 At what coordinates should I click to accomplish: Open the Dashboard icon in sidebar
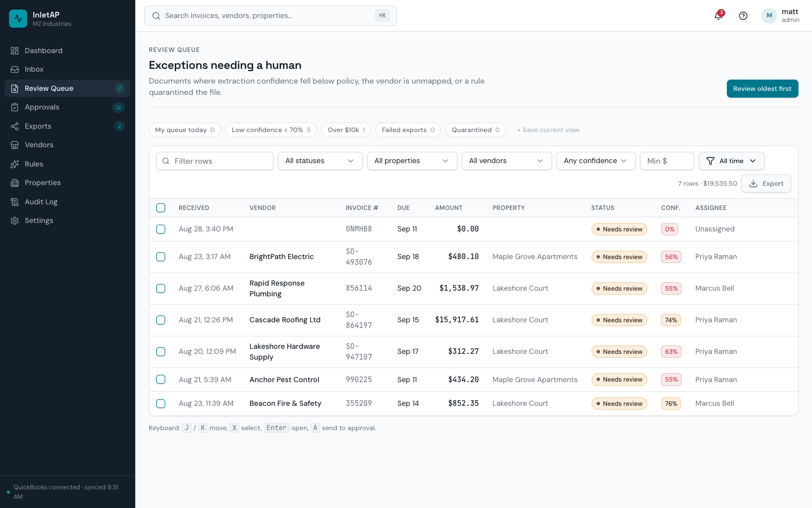pyautogui.click(x=15, y=51)
